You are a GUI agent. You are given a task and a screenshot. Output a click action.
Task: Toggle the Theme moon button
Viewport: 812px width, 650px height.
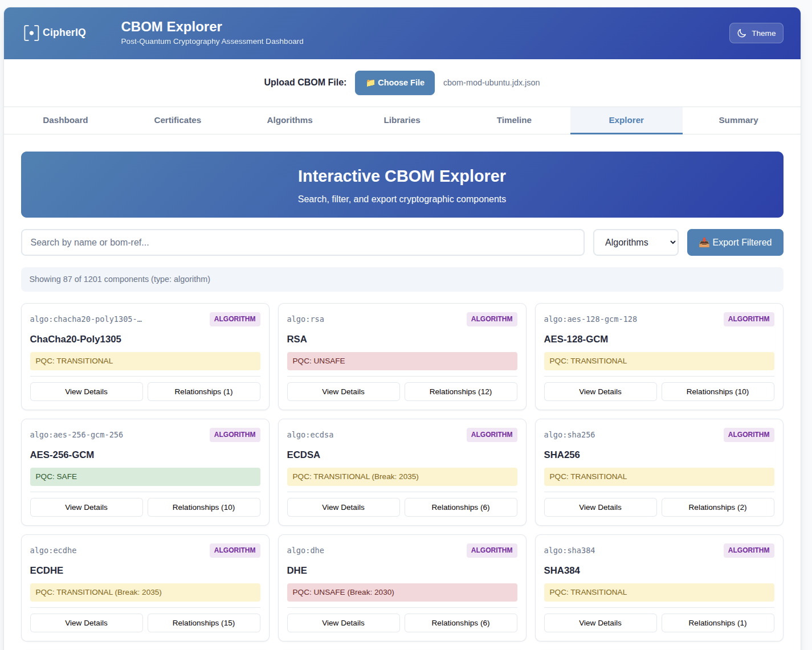click(756, 33)
